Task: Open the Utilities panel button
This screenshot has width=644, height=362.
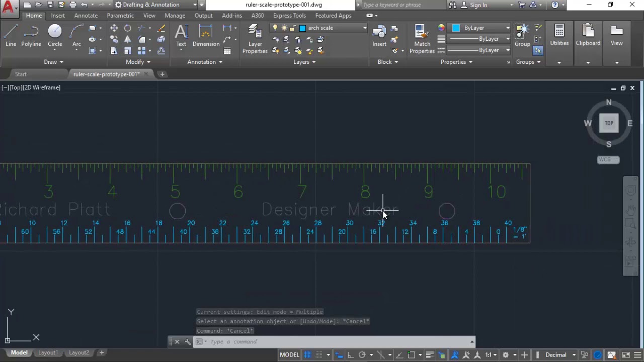Action: click(x=559, y=36)
